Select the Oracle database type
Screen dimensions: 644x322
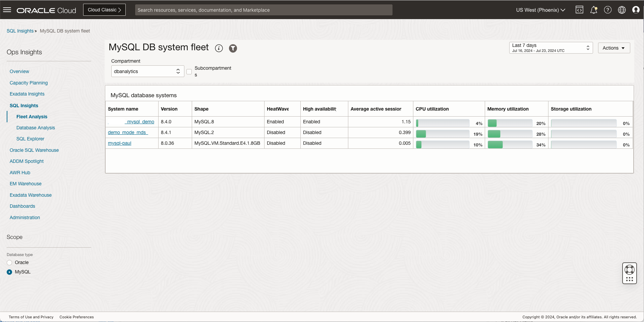pos(9,263)
